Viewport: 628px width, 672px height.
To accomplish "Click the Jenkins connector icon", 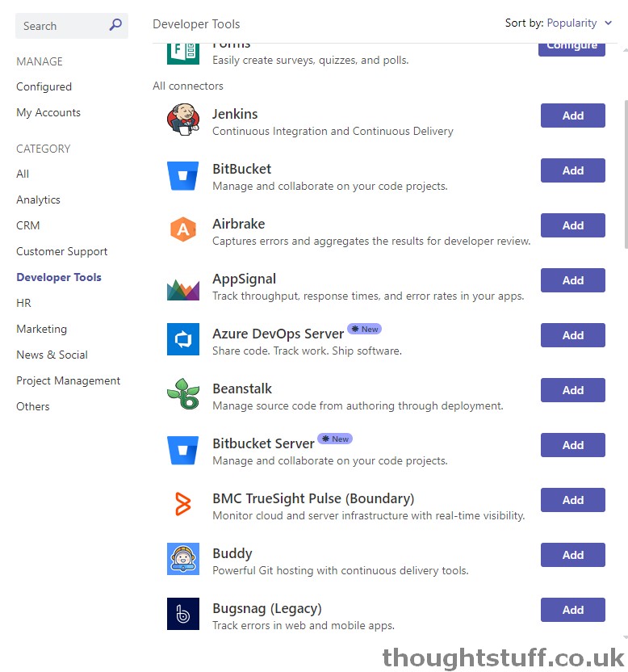I will [183, 120].
